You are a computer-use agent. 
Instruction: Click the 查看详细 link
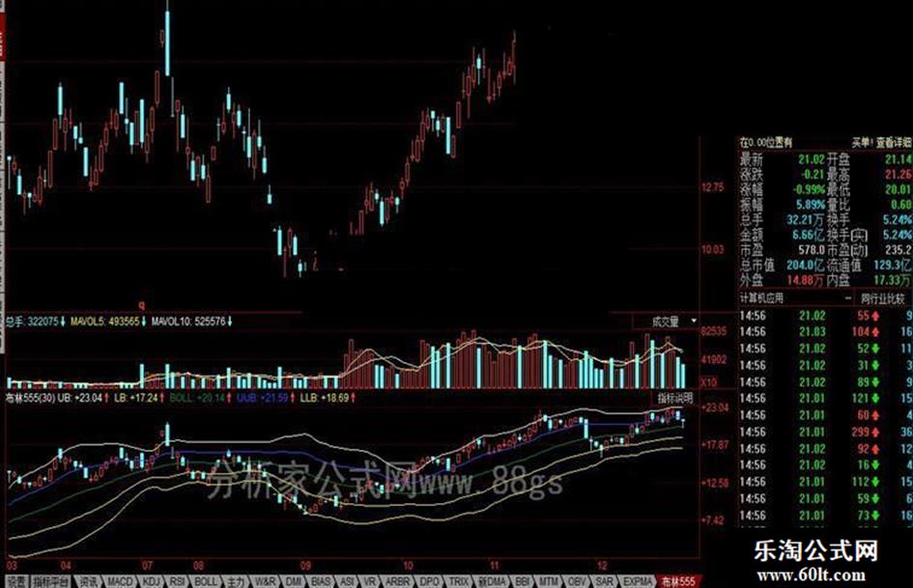click(x=895, y=142)
